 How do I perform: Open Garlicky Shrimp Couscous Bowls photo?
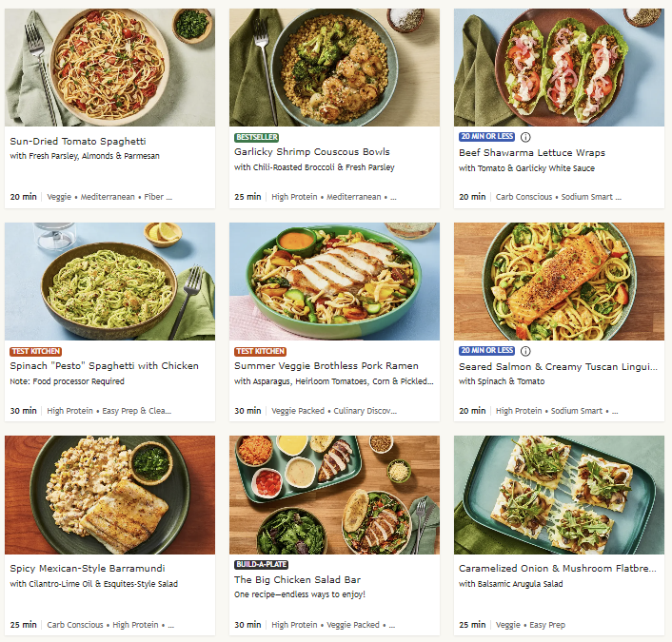pyautogui.click(x=334, y=68)
